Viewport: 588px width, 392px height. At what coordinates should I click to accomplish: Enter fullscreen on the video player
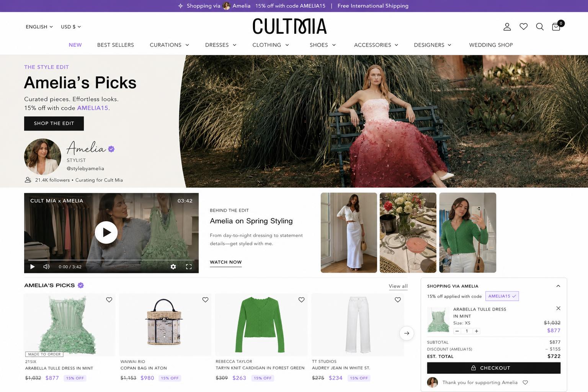coord(189,267)
